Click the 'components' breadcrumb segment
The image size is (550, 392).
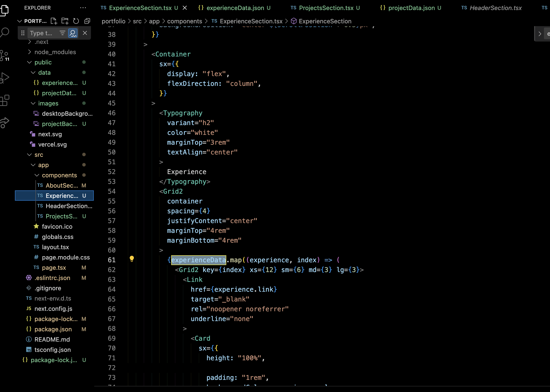(184, 21)
